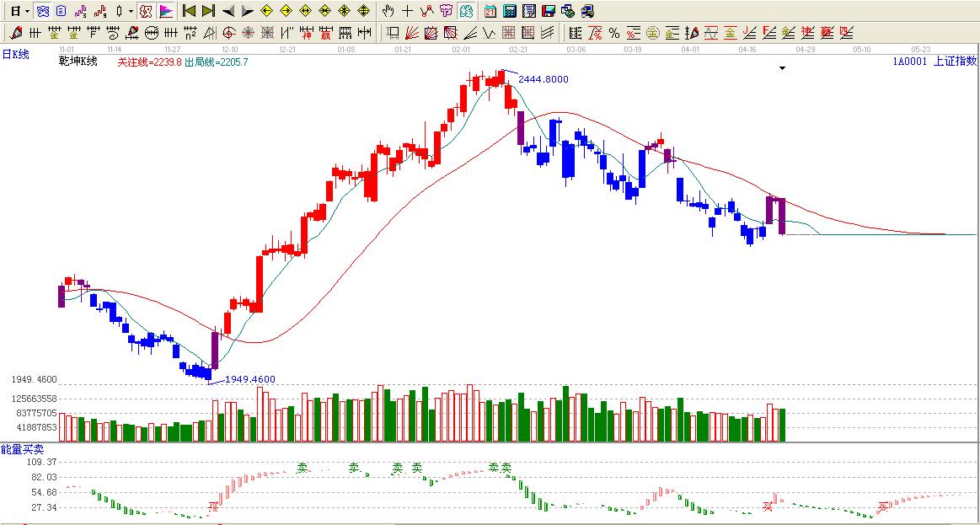Open the calendar date icon
The image size is (980, 525).
[490, 11]
